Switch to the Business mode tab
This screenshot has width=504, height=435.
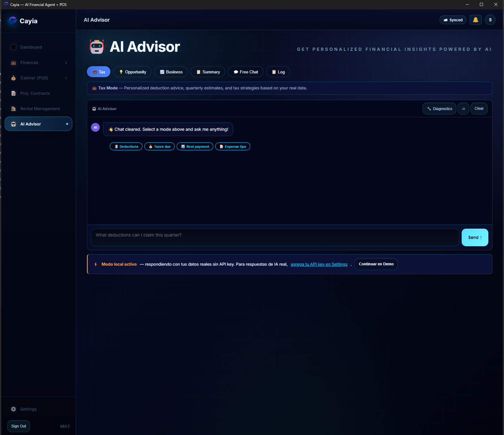click(x=171, y=72)
